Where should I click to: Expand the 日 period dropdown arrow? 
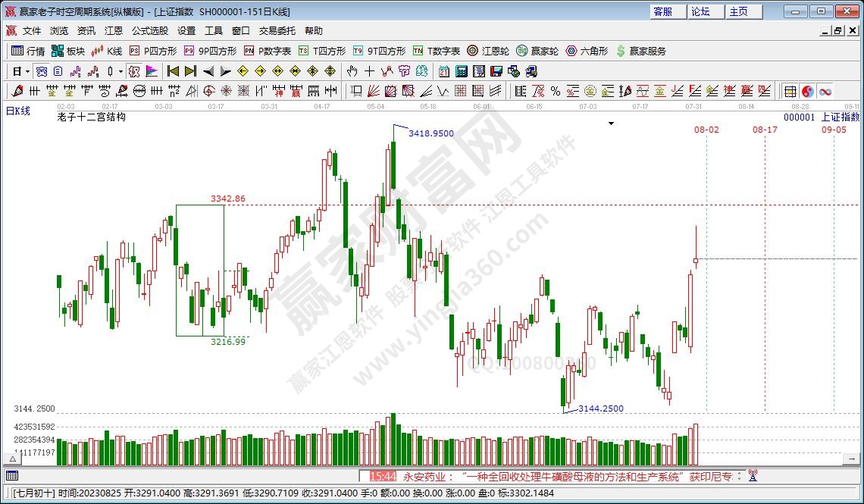pos(28,71)
